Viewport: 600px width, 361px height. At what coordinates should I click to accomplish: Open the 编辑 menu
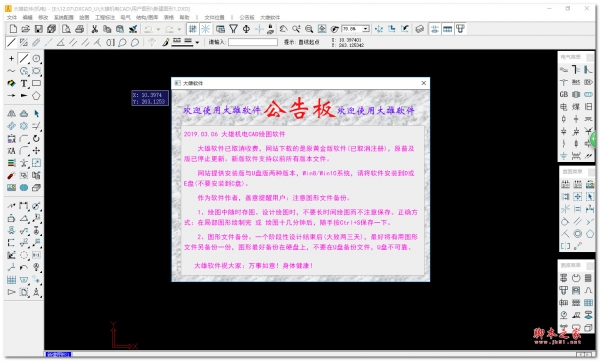[x=28, y=18]
